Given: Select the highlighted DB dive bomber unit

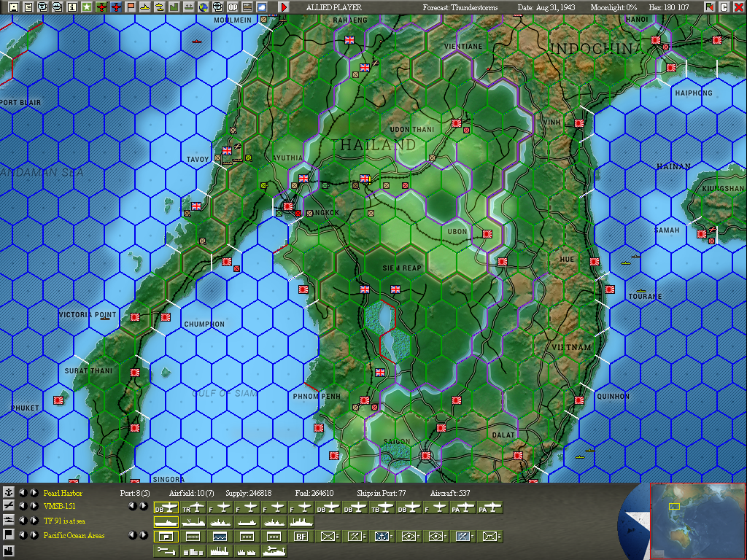Looking at the screenshot, I should pyautogui.click(x=166, y=507).
